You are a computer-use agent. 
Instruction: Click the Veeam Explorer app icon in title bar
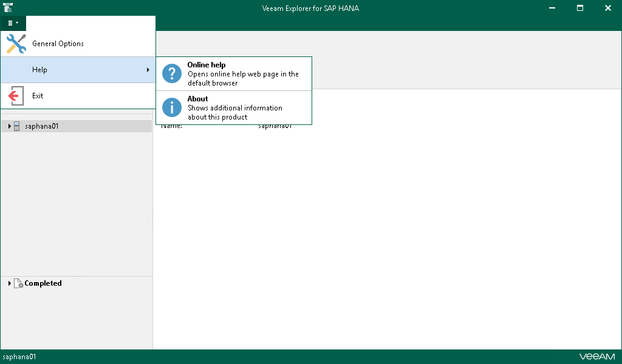click(x=8, y=7)
